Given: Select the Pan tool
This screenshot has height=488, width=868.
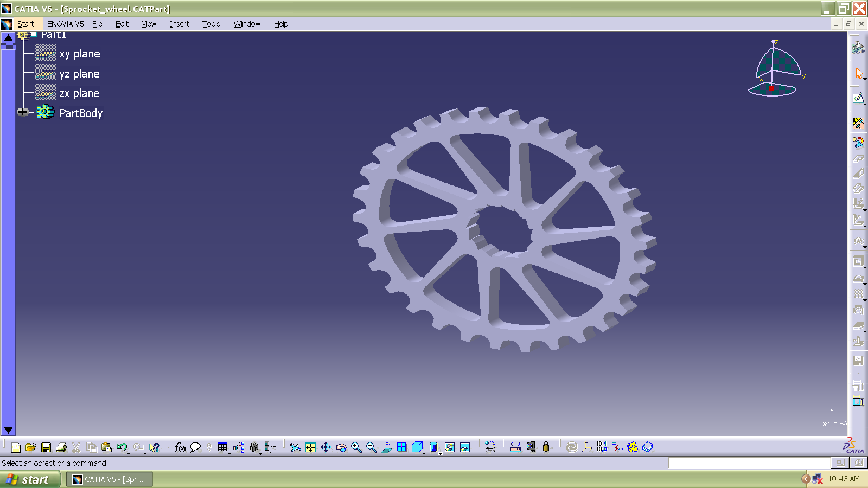Looking at the screenshot, I should pyautogui.click(x=325, y=447).
